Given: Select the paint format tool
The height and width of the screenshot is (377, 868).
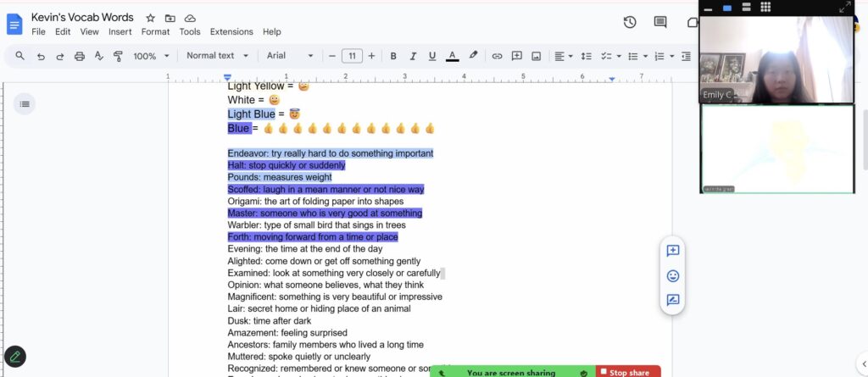Looking at the screenshot, I should (x=118, y=56).
